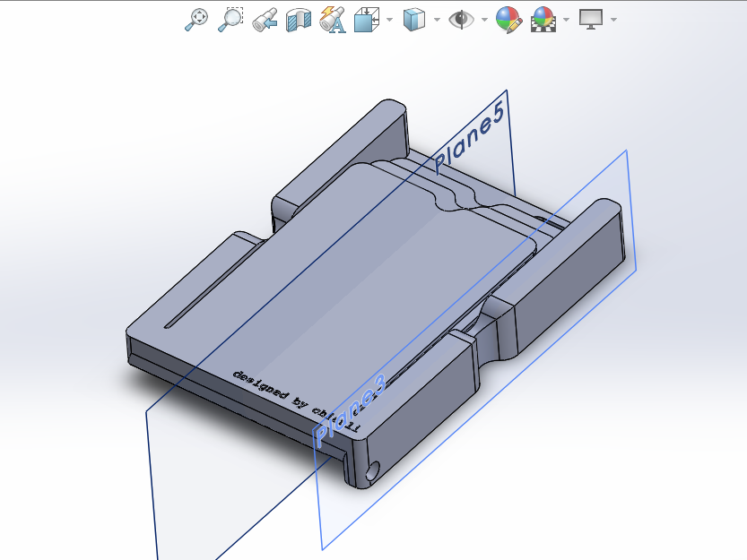Toggle the Hide/Show Items eye icon
This screenshot has height=560, width=747.
point(461,19)
